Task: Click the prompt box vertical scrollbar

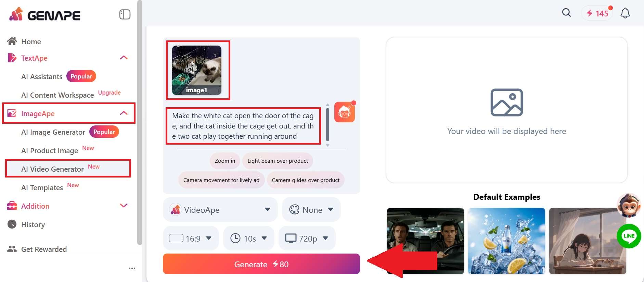Action: (x=327, y=125)
